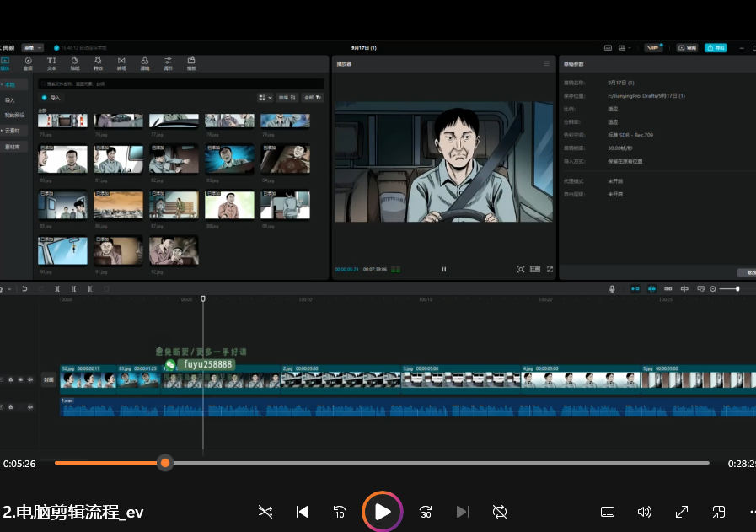This screenshot has height=532, width=756.
Task: Expand the 云素材 sidebar section
Action: click(13, 131)
